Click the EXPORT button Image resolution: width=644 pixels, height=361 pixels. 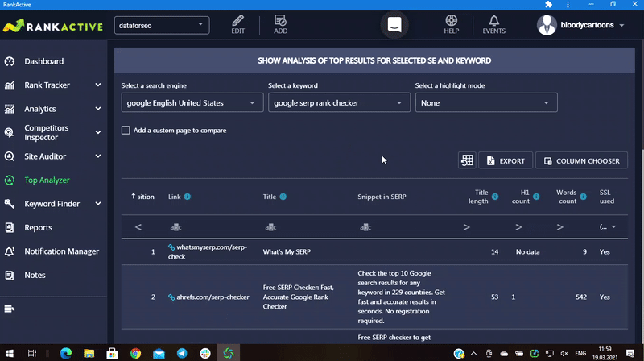tap(506, 161)
